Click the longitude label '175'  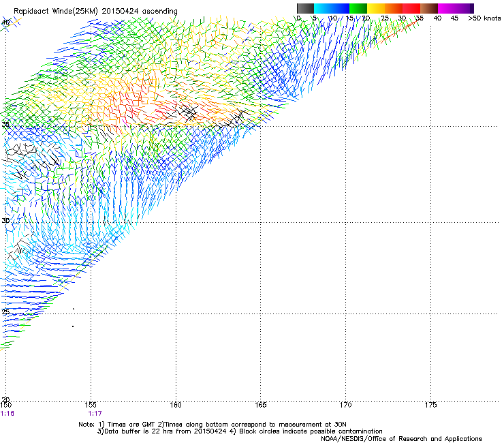tap(430, 405)
